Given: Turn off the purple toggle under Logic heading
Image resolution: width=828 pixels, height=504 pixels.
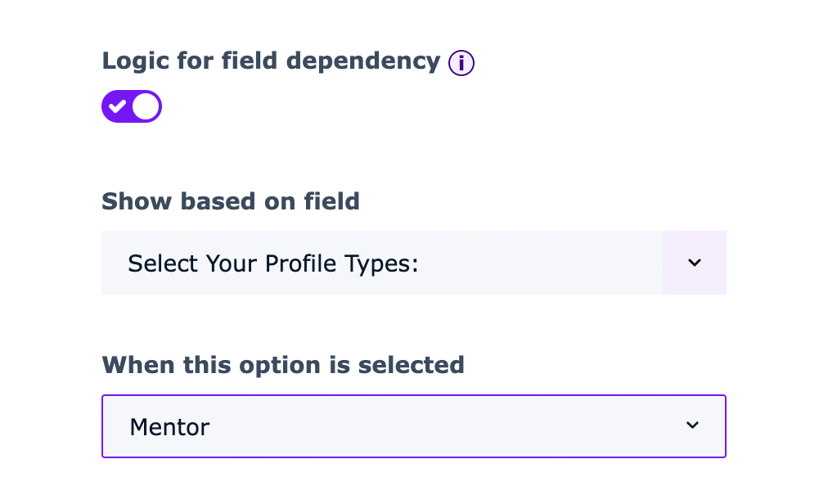Looking at the screenshot, I should 132,106.
